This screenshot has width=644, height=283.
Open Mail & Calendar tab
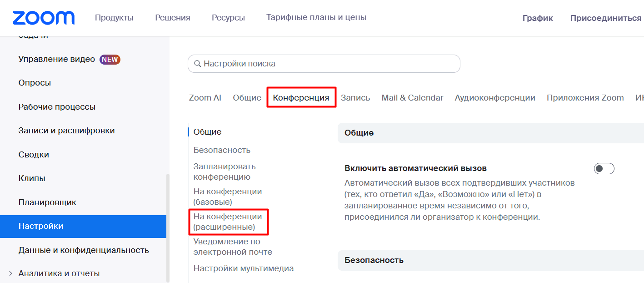coord(412,98)
